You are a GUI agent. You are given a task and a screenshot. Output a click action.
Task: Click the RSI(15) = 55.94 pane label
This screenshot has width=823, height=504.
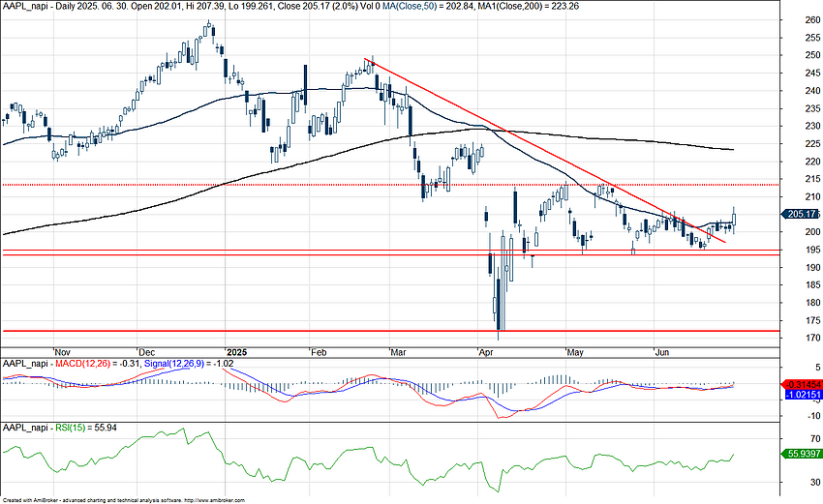click(x=86, y=428)
